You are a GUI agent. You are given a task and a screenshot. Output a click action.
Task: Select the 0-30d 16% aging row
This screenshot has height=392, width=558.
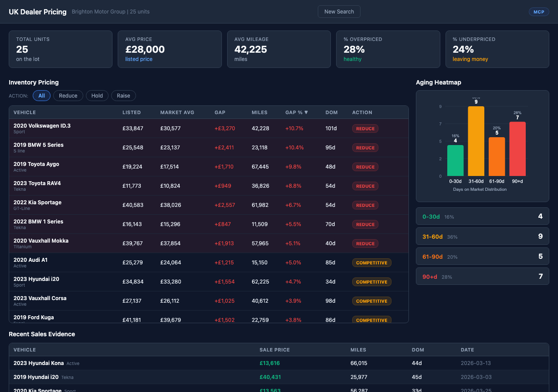coord(483,216)
